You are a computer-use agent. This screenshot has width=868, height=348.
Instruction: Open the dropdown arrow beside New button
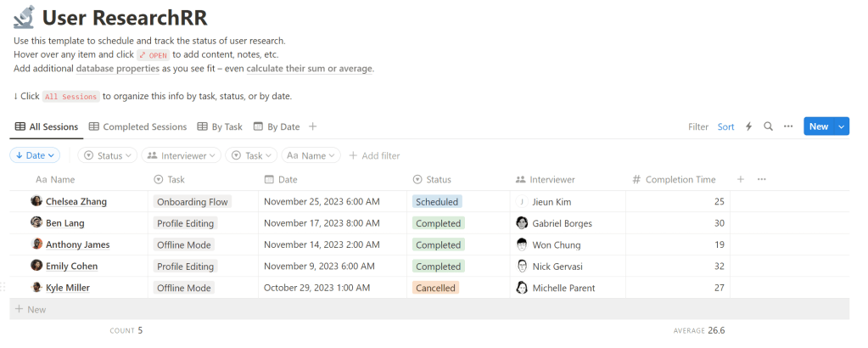click(842, 126)
